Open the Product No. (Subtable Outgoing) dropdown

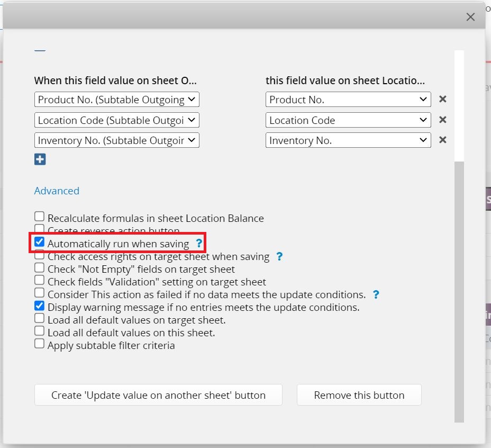tap(117, 100)
